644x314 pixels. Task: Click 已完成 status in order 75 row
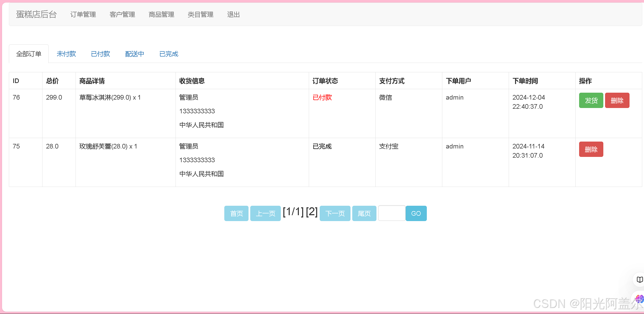(x=322, y=146)
